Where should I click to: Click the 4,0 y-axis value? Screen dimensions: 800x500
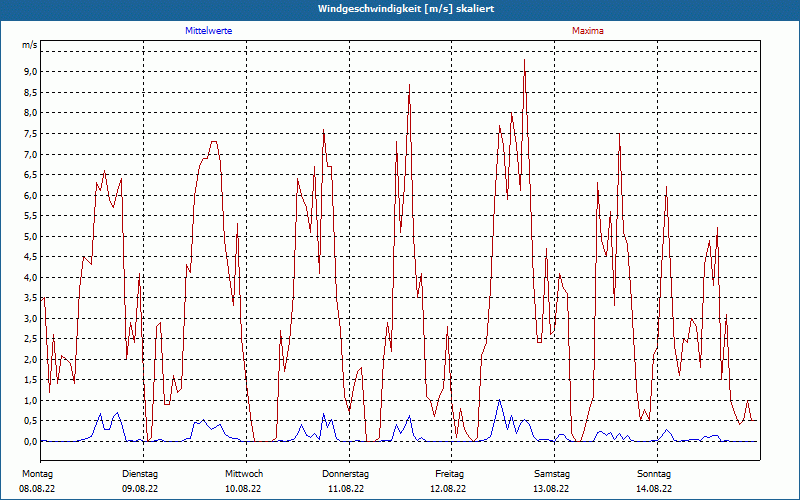point(31,278)
